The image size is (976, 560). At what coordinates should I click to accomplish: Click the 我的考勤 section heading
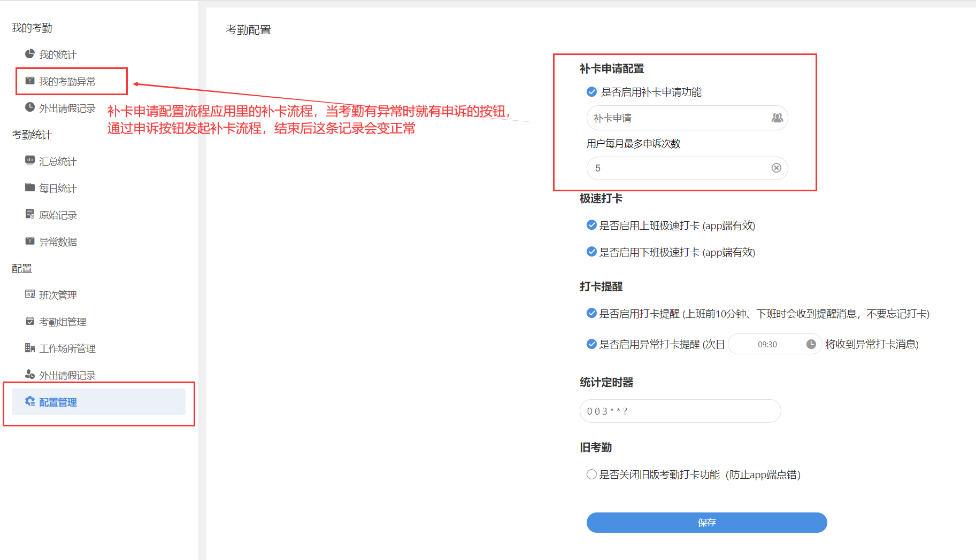coord(32,28)
